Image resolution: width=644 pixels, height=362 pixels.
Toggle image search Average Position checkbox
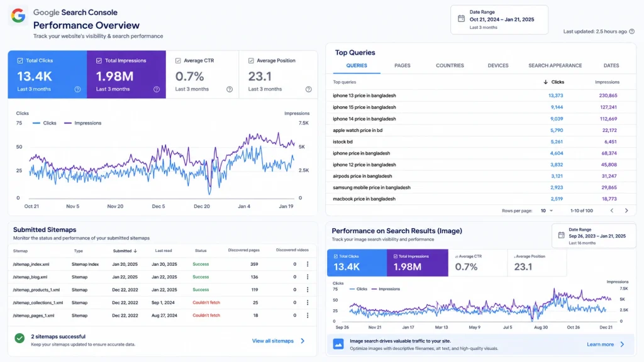point(515,256)
